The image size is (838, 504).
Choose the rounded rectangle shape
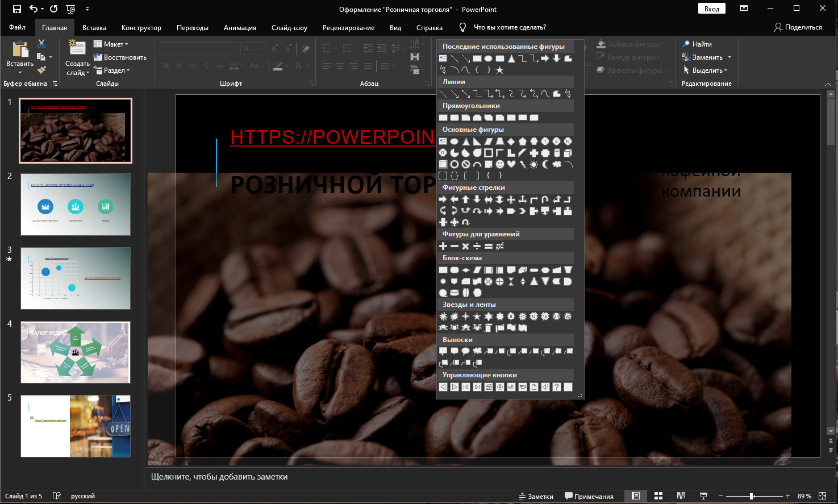[455, 117]
